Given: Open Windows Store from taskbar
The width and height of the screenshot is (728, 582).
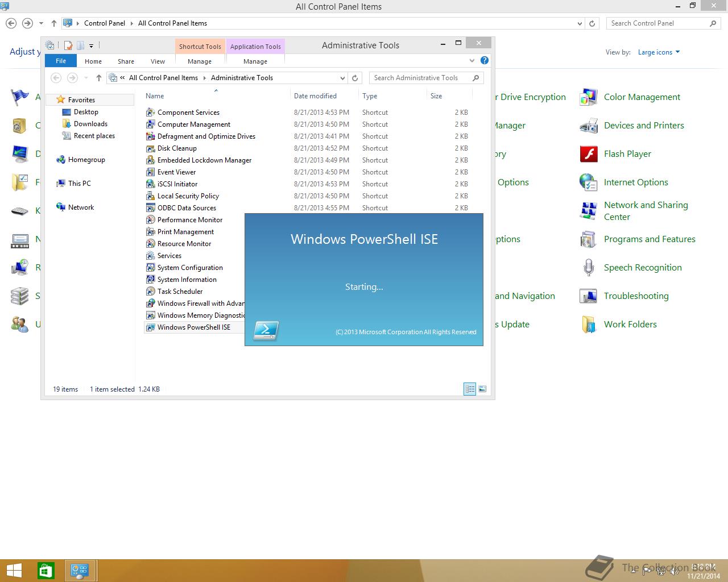Looking at the screenshot, I should (46, 571).
